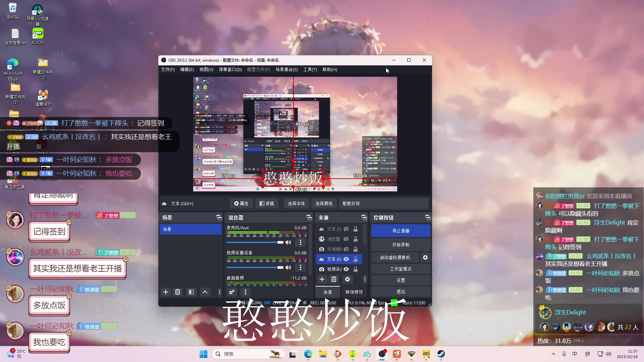This screenshot has width=644, height=362.
Task: Open Microsoft Edge from taskbar
Action: (308, 354)
